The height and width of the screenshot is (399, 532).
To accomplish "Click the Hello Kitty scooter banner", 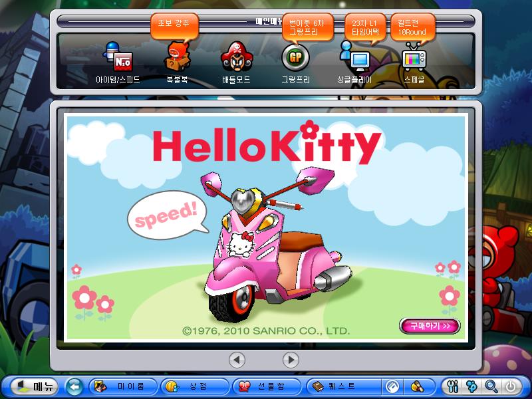I will pyautogui.click(x=266, y=227).
